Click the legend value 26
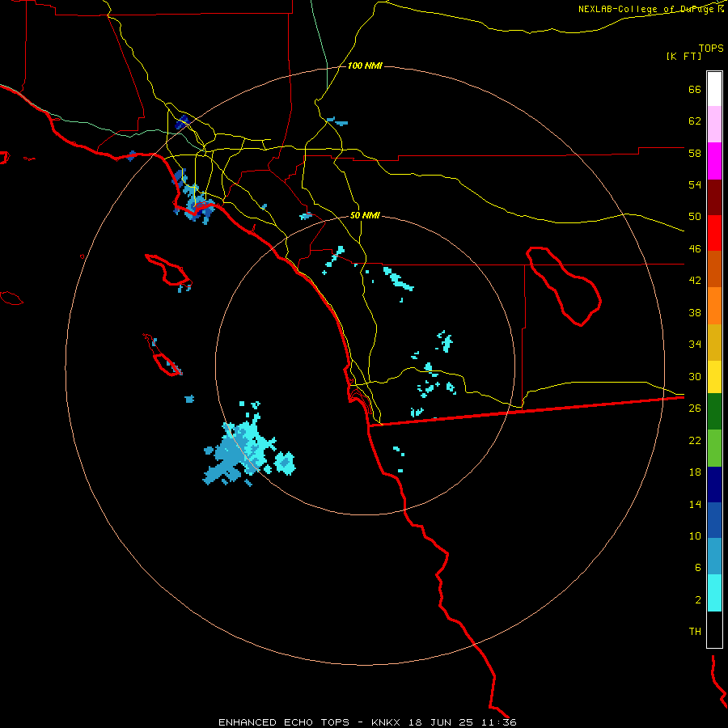 coord(695,408)
